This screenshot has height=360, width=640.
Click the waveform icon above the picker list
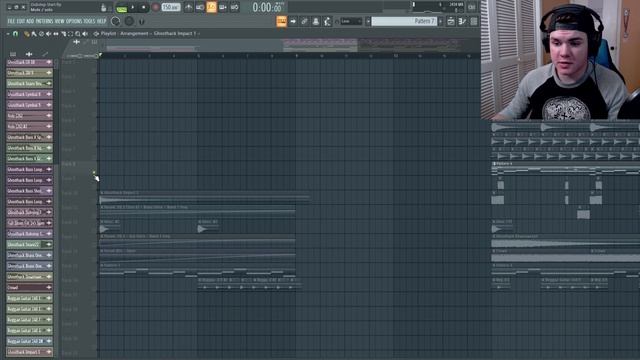click(x=29, y=54)
